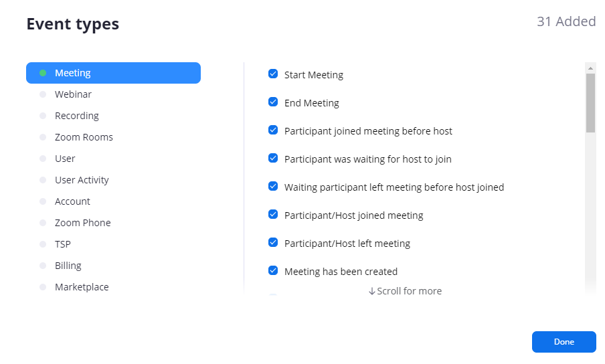
Task: Toggle Participant was waiting for host checkbox
Action: (273, 159)
